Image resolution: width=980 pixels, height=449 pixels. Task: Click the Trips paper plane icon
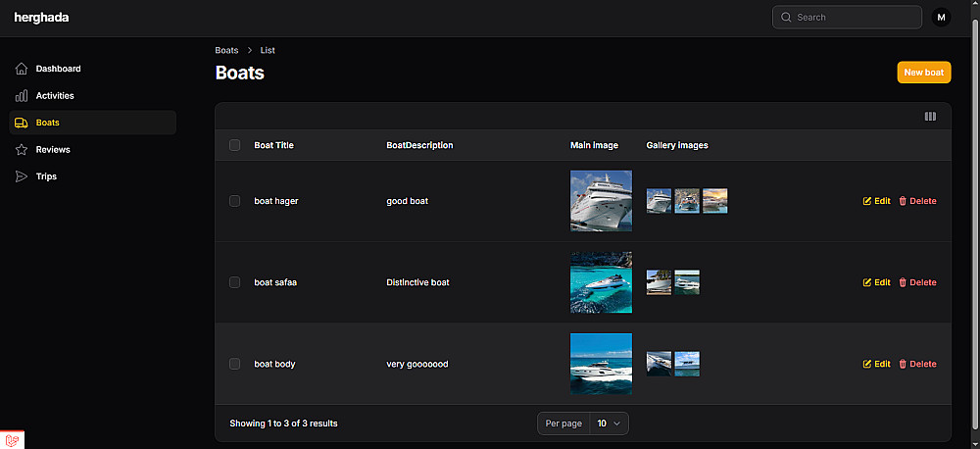click(x=22, y=176)
